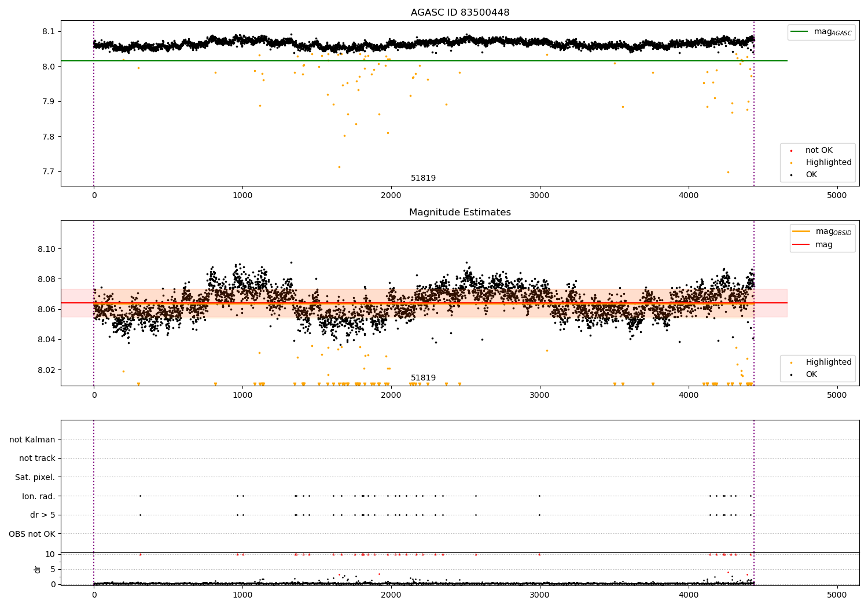The width and height of the screenshot is (868, 608).
Task: Click y-axis tick '7.9' in top panel
Action: (49, 102)
